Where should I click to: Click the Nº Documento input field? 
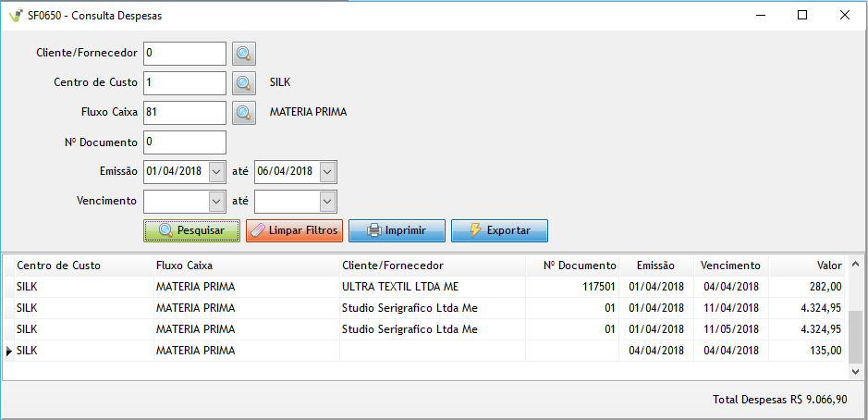185,142
